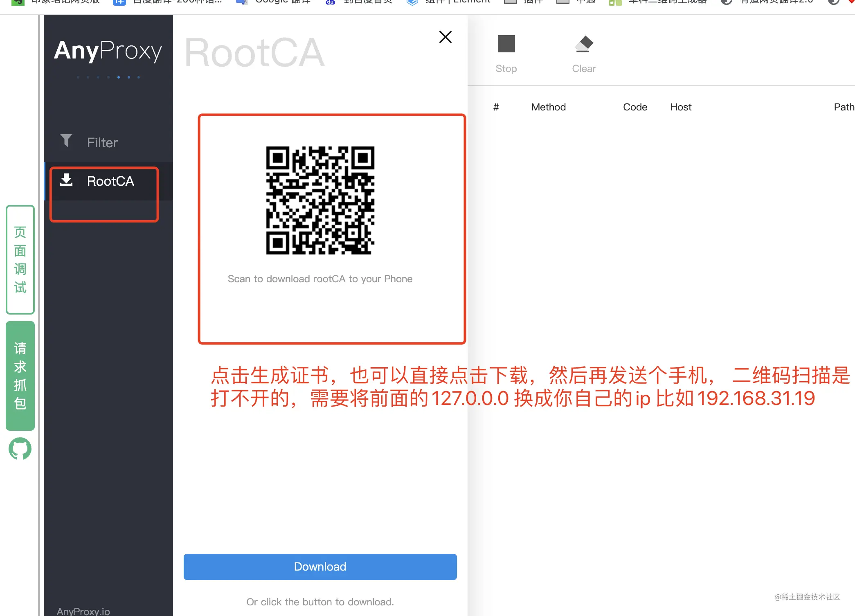
Task: Click the Method column header
Action: coord(548,107)
